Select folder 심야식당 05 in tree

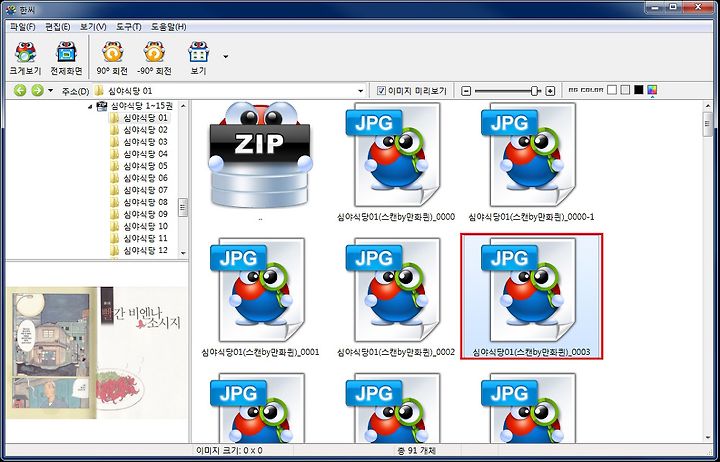pyautogui.click(x=145, y=166)
